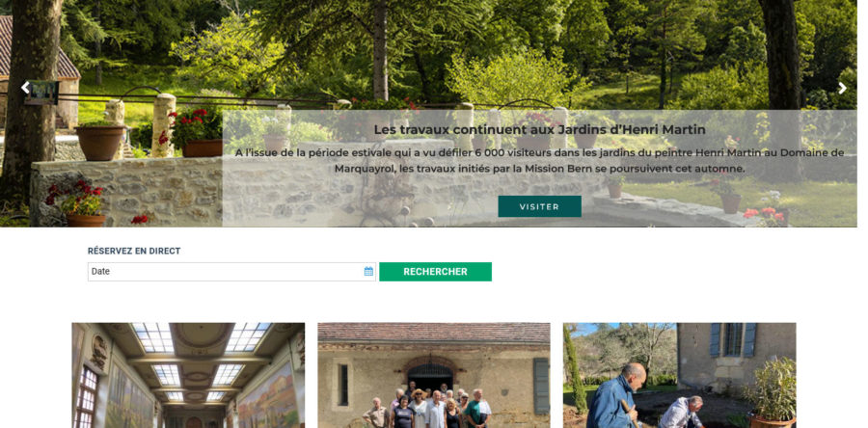The image size is (868, 428).
Task: Click the dark tree trunk at right of banner
Action: tap(783, 83)
